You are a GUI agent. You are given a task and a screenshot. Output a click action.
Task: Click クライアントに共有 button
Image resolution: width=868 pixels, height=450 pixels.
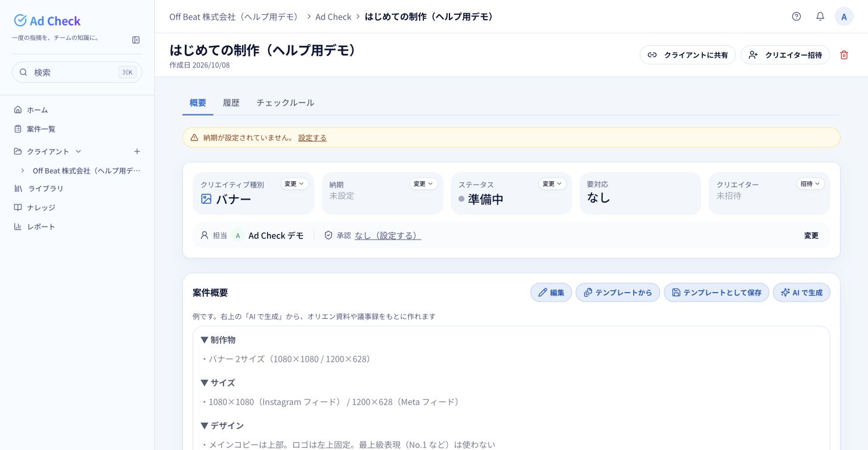pyautogui.click(x=688, y=55)
